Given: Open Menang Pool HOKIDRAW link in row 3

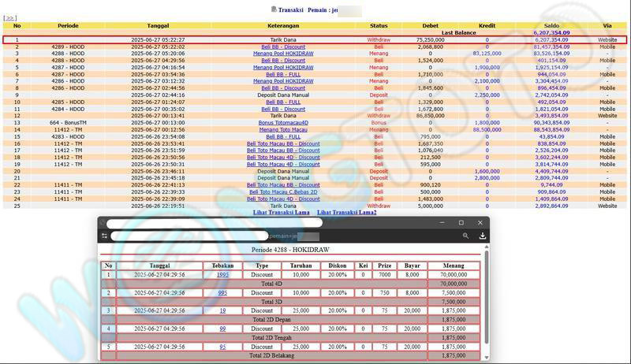Looking at the screenshot, I should point(283,54).
